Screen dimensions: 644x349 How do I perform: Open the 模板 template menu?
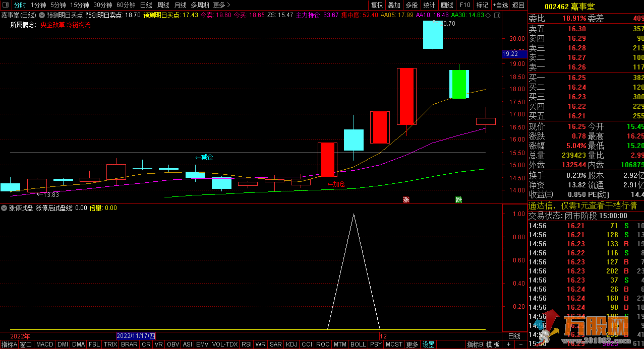[493, 344]
